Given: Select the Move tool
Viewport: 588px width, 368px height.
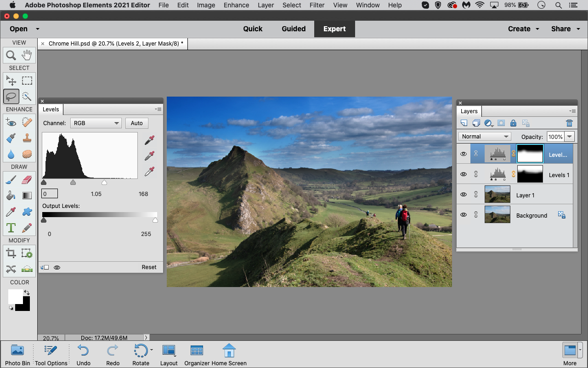Looking at the screenshot, I should point(11,81).
